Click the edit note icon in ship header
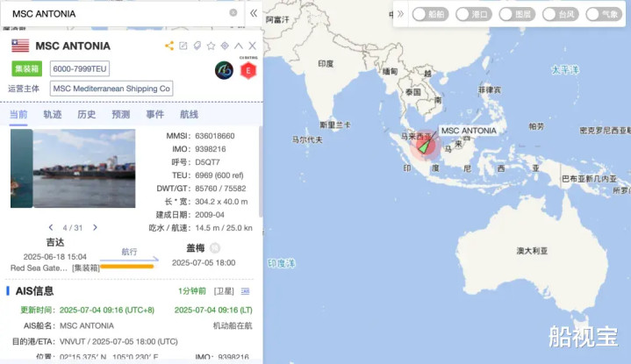Viewport: 631px width, 364px height. [x=183, y=46]
